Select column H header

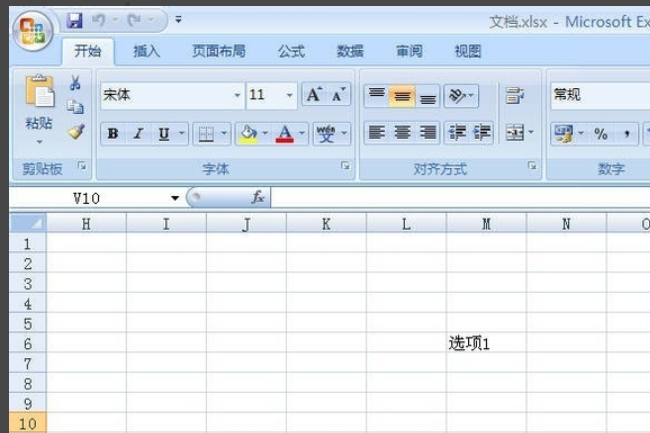[86, 224]
